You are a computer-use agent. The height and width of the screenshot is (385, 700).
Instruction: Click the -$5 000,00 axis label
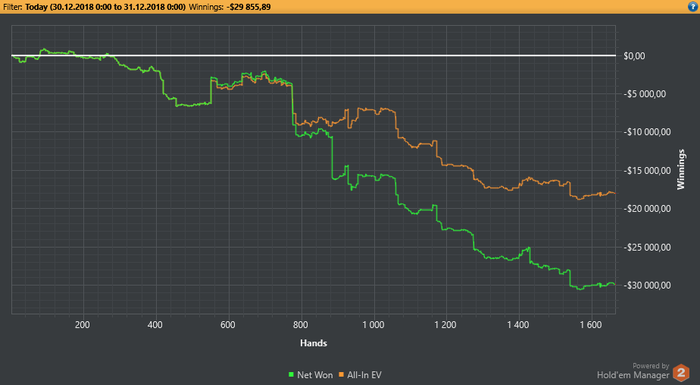645,94
